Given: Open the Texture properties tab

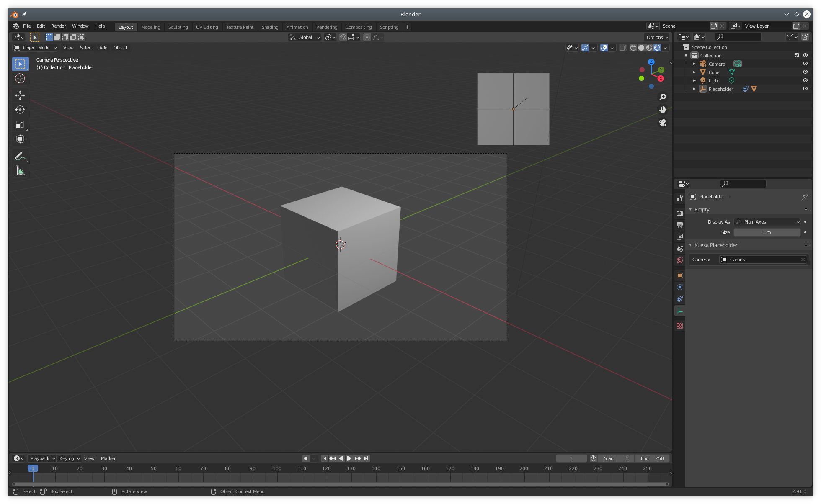Looking at the screenshot, I should [x=680, y=326].
